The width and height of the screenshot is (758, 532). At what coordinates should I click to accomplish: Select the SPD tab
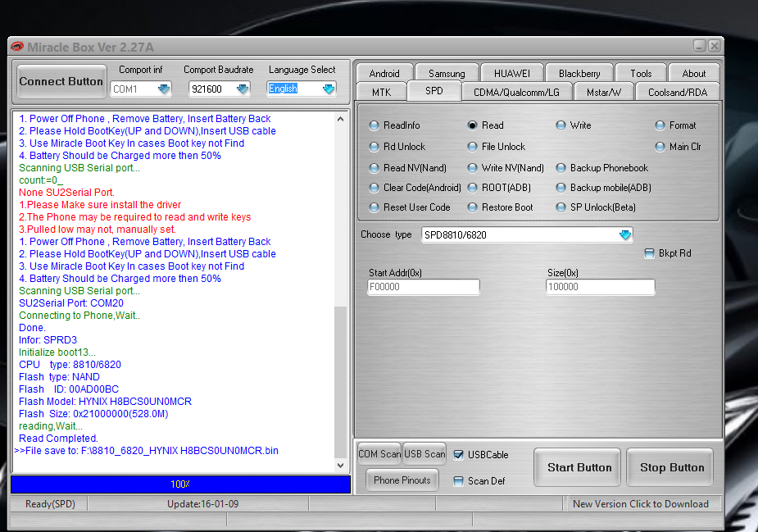click(x=434, y=91)
